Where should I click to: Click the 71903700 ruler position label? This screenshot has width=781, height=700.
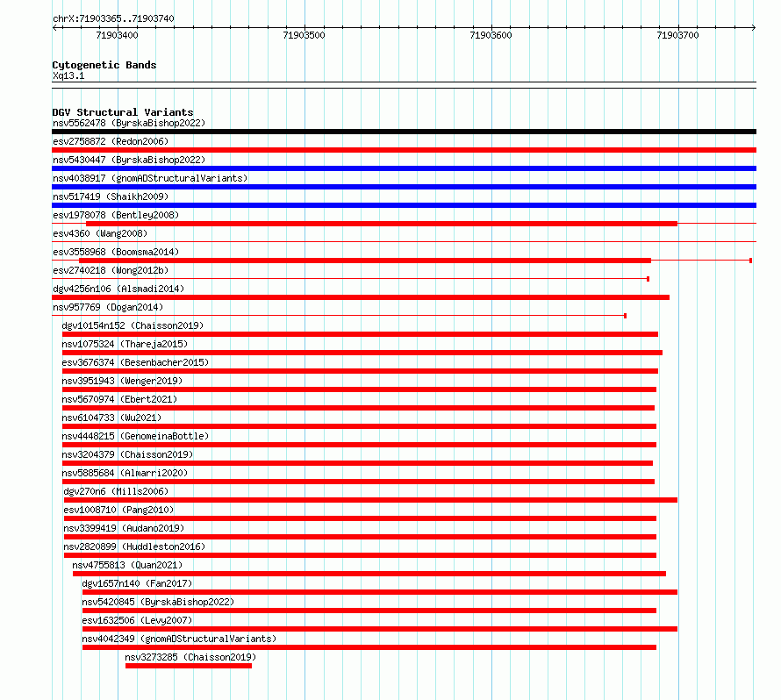point(678,35)
